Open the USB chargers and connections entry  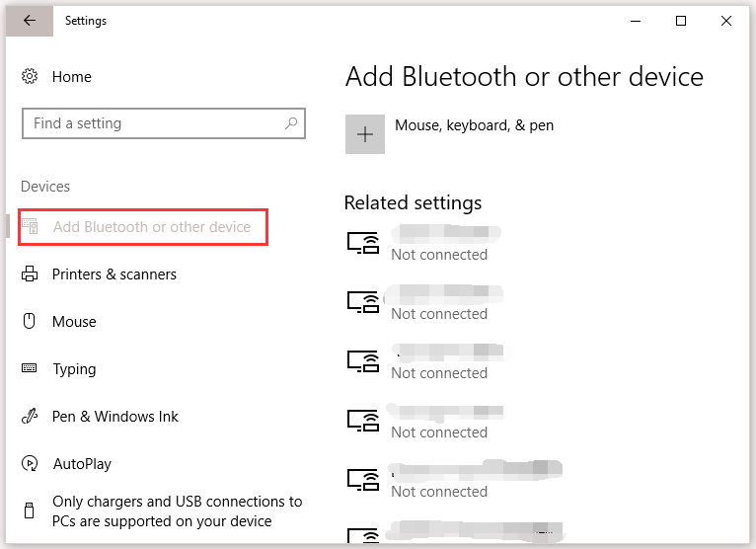click(177, 511)
